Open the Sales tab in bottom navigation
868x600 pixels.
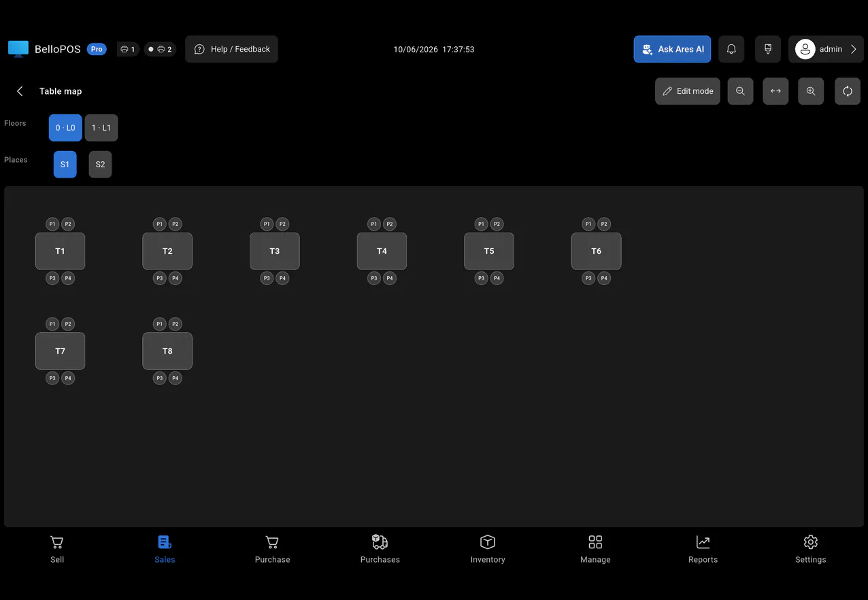(165, 550)
